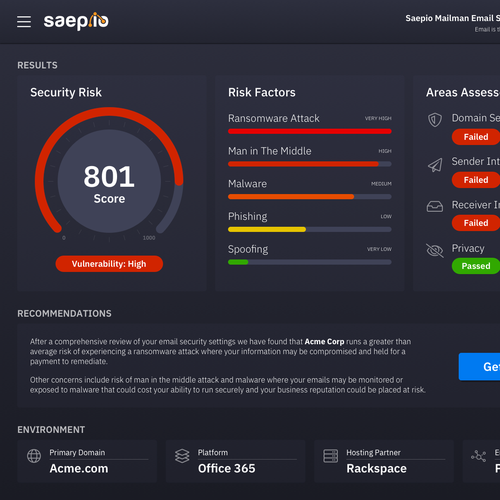Click the Primary Domain label

[77, 453]
